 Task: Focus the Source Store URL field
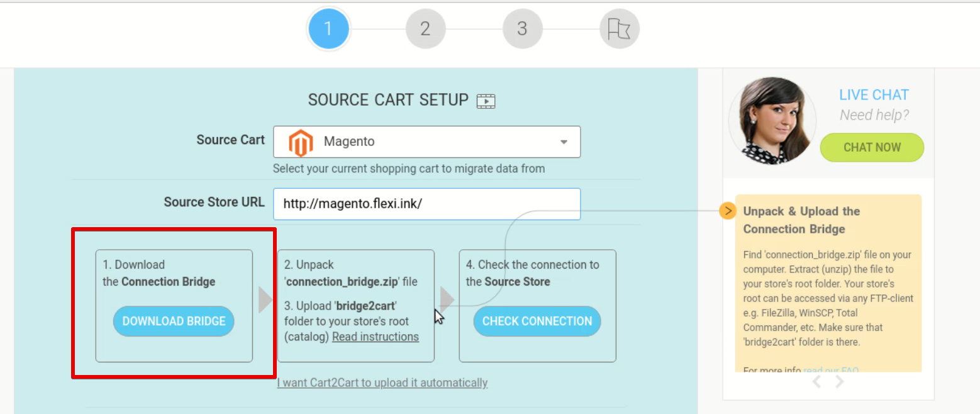click(426, 204)
